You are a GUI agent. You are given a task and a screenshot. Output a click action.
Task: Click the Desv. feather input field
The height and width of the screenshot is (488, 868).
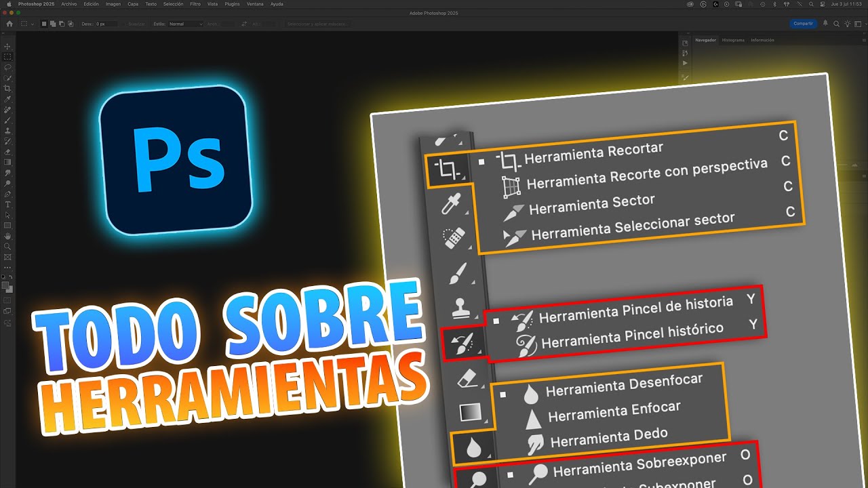click(105, 24)
